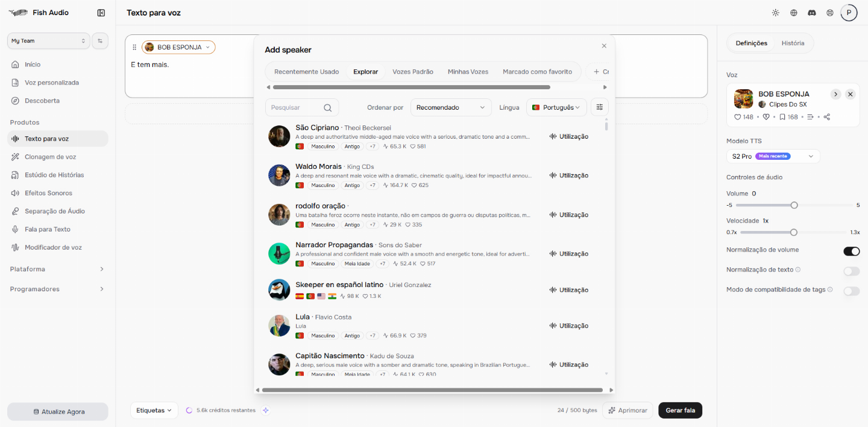This screenshot has width=868, height=427.
Task: Click the search magnifier in Pesquisar box
Action: (x=328, y=108)
